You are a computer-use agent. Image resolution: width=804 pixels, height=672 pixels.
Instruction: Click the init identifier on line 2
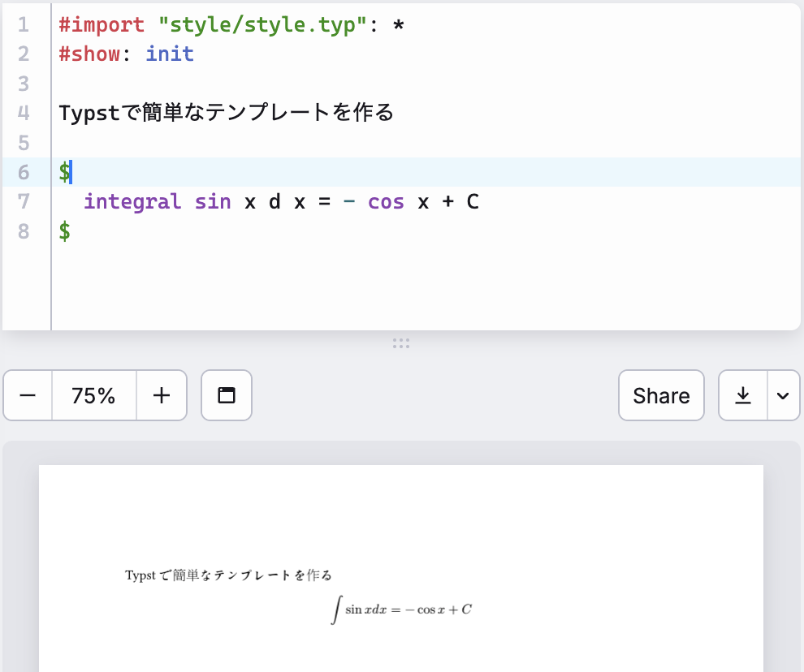169,54
